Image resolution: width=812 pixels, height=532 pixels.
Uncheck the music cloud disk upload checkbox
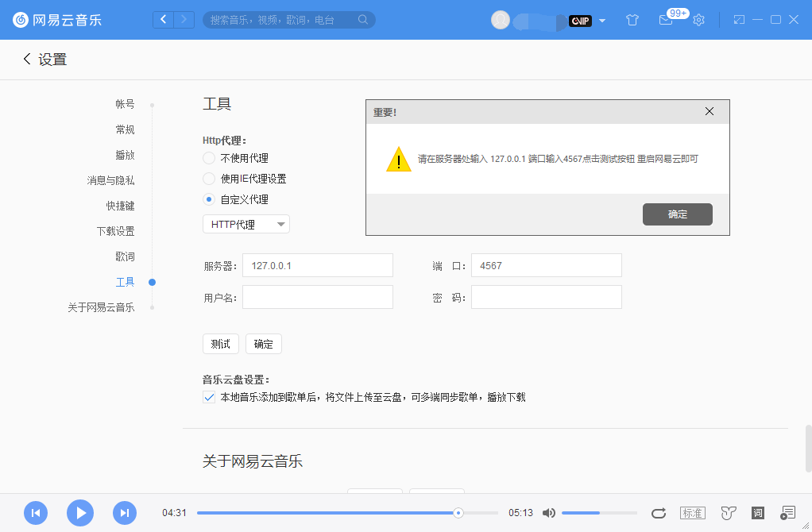(209, 397)
